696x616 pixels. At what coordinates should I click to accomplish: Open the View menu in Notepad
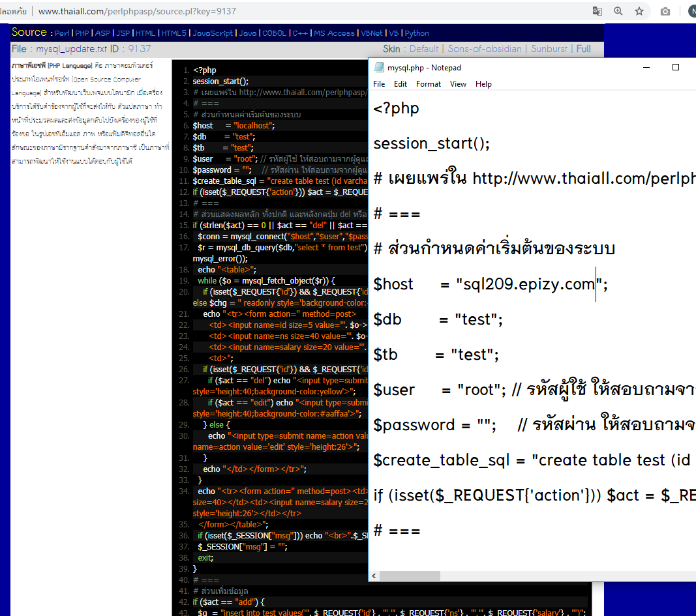[459, 84]
